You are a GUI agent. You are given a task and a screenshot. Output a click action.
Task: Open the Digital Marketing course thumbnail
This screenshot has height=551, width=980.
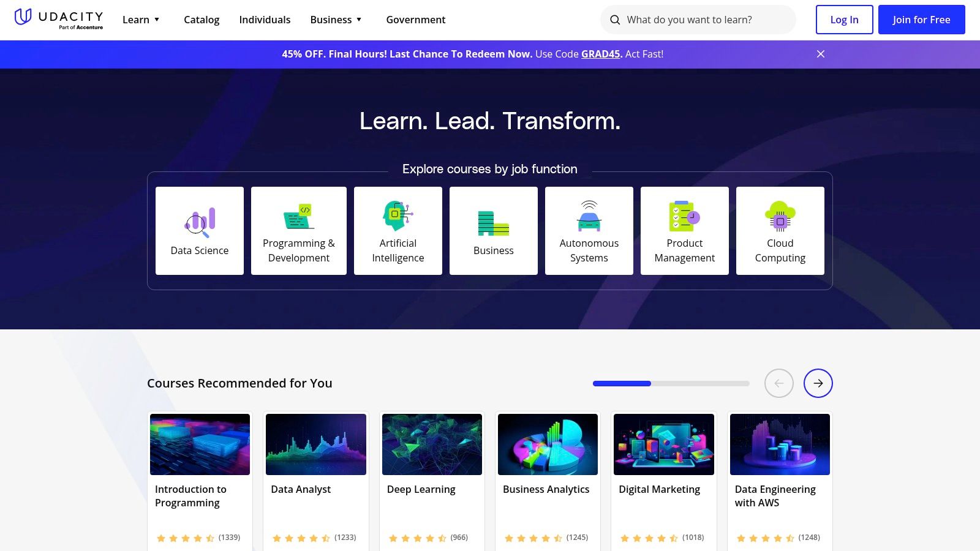[x=664, y=444]
